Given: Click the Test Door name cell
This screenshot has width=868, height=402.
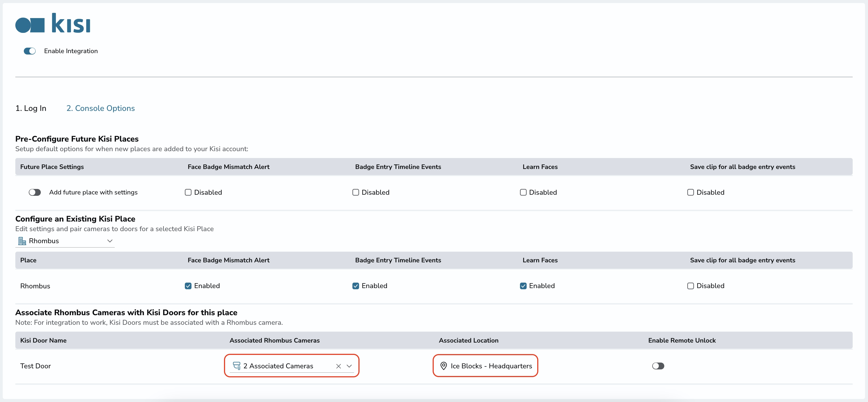Looking at the screenshot, I should pyautogui.click(x=35, y=366).
